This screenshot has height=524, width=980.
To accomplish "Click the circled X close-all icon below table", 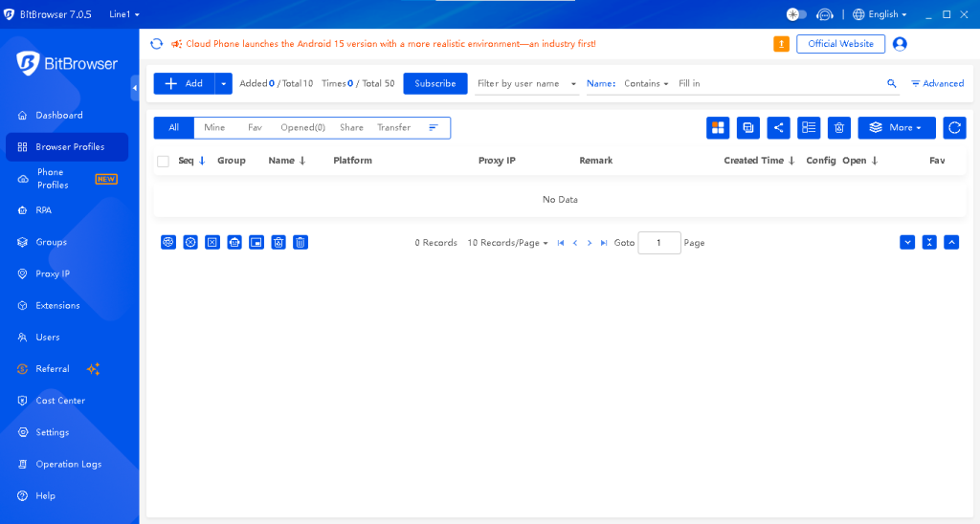I will click(x=190, y=242).
